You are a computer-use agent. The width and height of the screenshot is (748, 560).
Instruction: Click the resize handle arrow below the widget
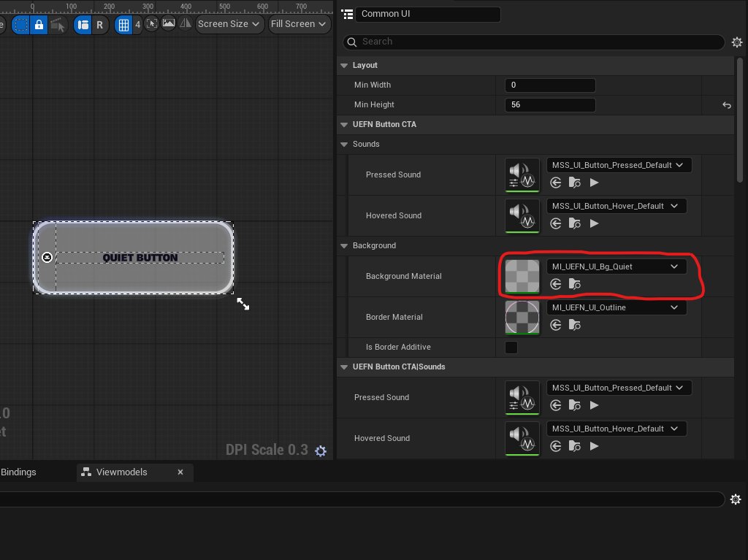click(243, 304)
